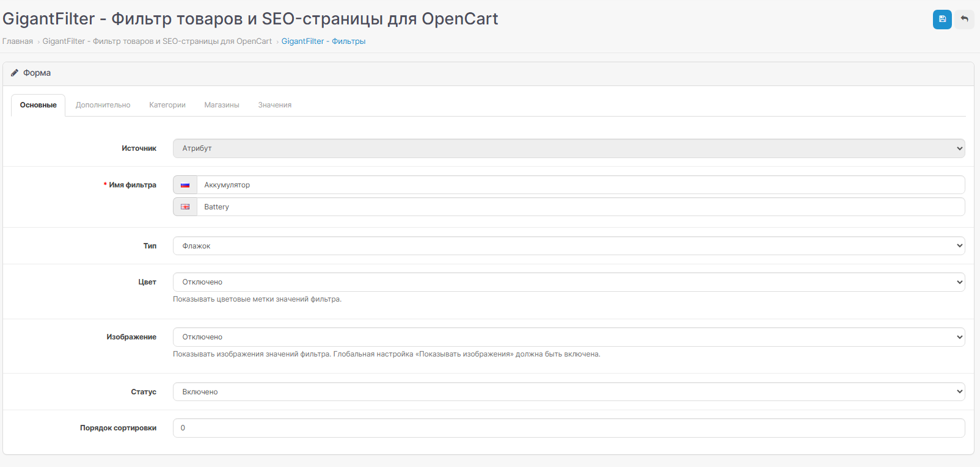
Task: Open the Значения tab
Action: click(x=275, y=105)
